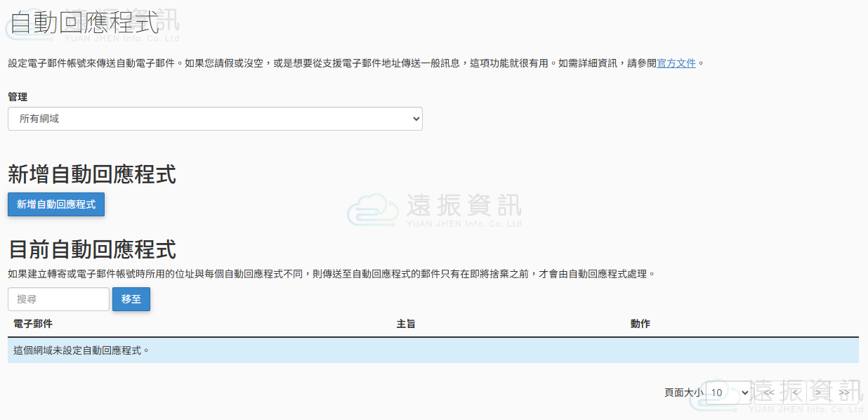868x420 pixels.
Task: Click the 這個網域未設定自動回應程式 empty notice row
Action: pos(433,350)
